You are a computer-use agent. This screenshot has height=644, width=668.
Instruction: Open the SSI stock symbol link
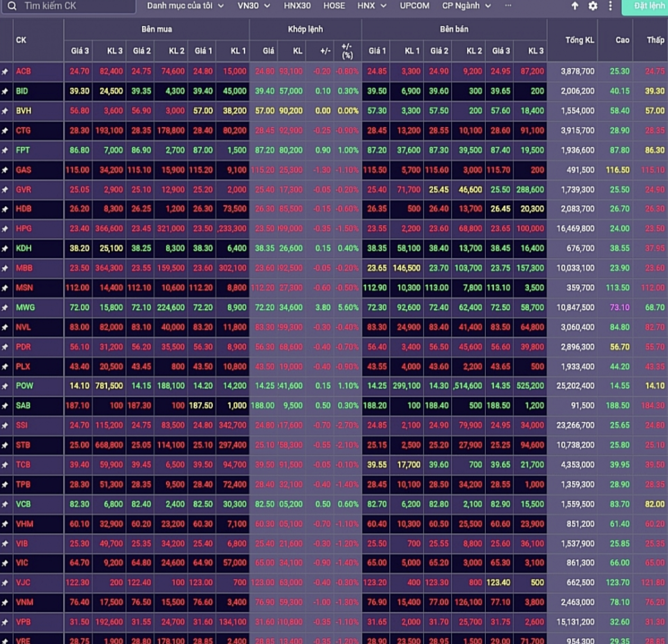pyautogui.click(x=22, y=425)
